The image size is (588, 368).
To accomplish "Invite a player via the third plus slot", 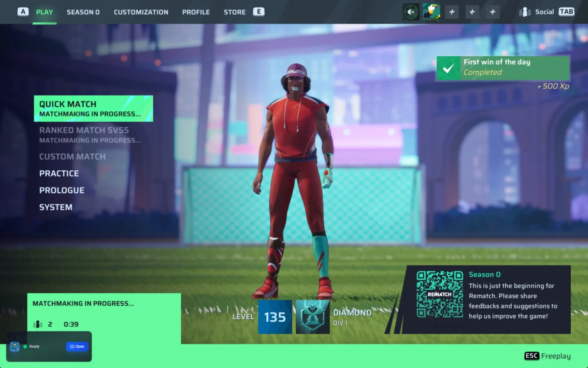I will 492,12.
